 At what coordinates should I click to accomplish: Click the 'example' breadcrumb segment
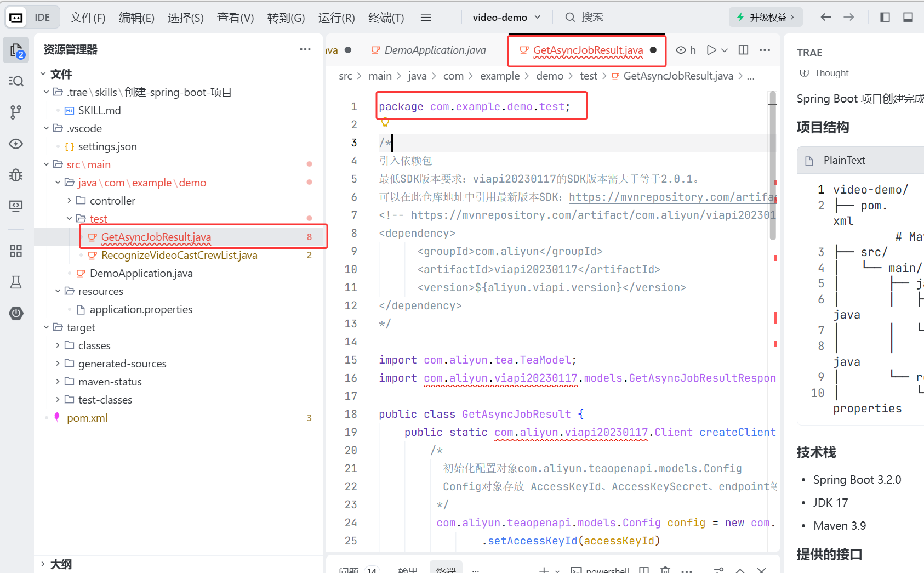[x=500, y=76]
